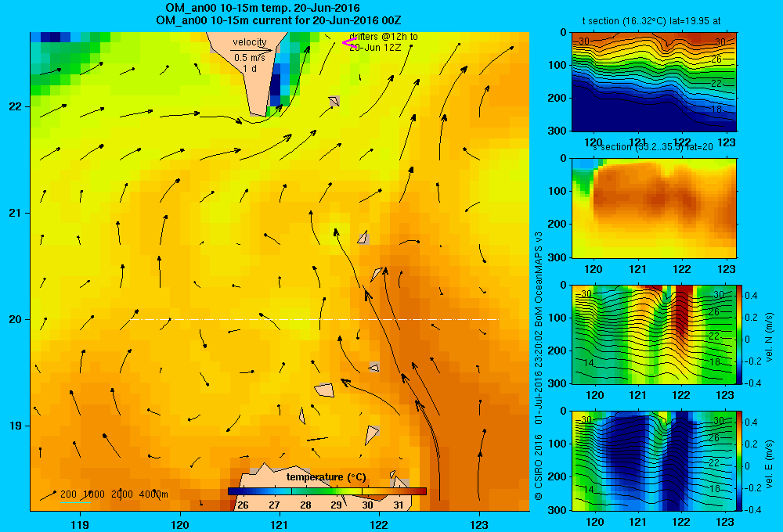Click longitude tick label 119 on main map

tap(80, 525)
